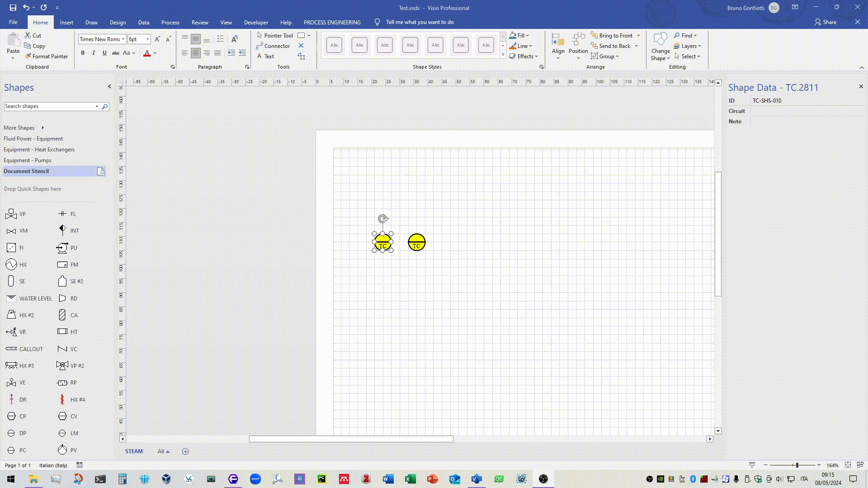
Task: Open the Equipment - Pumps stencil
Action: click(28, 160)
